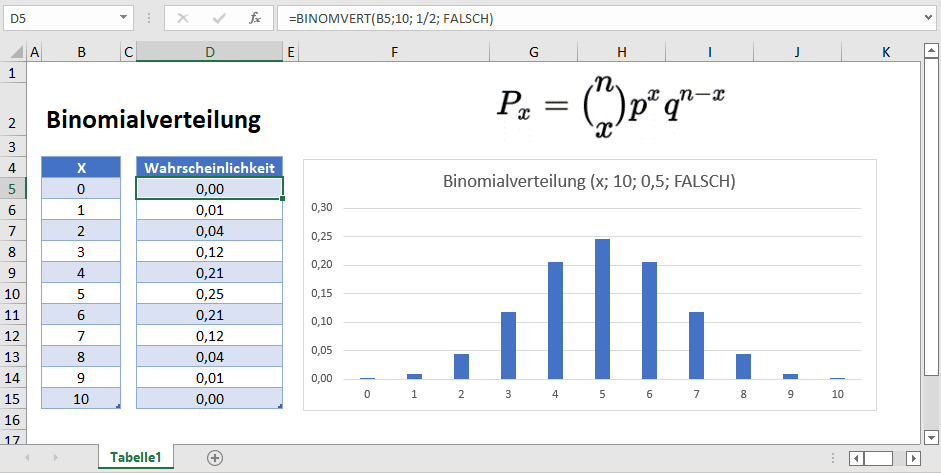This screenshot has height=473, width=941.
Task: Click horizontal scrollbar left arrow
Action: coord(856,459)
